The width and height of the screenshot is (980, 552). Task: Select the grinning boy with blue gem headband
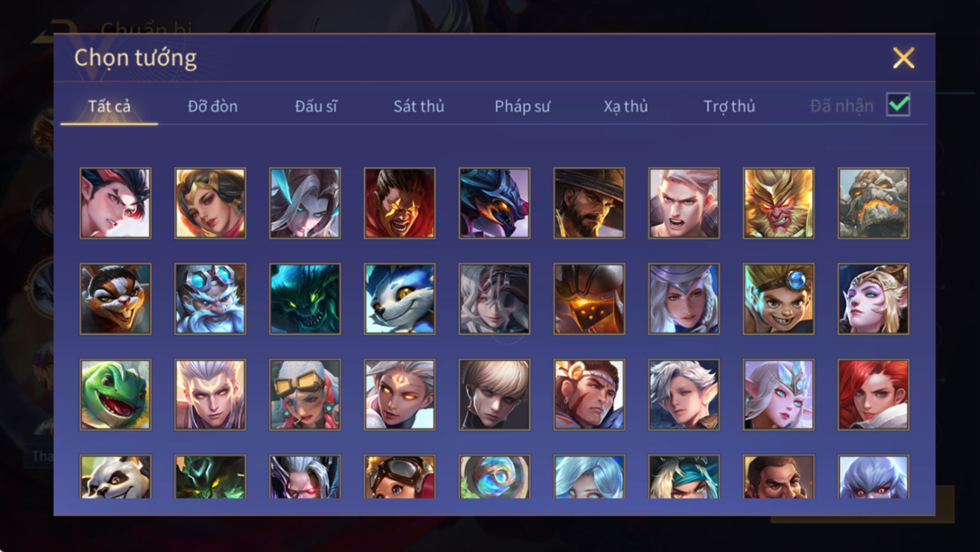(x=778, y=299)
